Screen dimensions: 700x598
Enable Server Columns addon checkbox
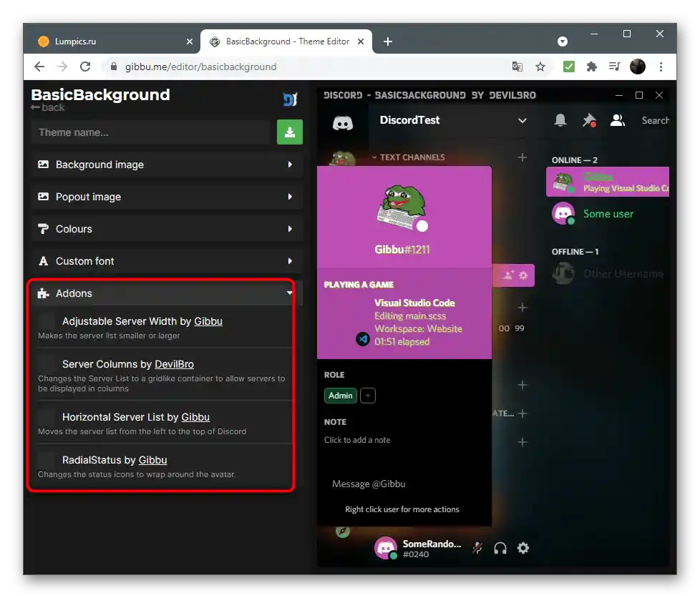(x=47, y=363)
